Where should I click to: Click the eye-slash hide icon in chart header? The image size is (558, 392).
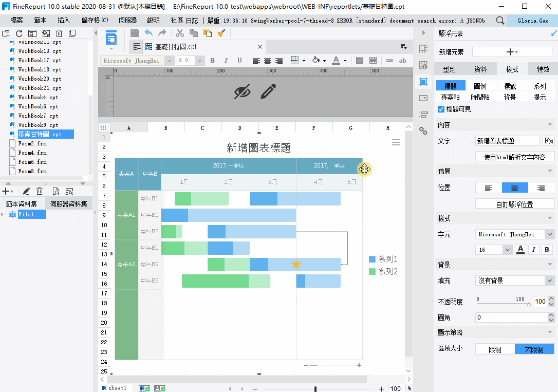(243, 91)
